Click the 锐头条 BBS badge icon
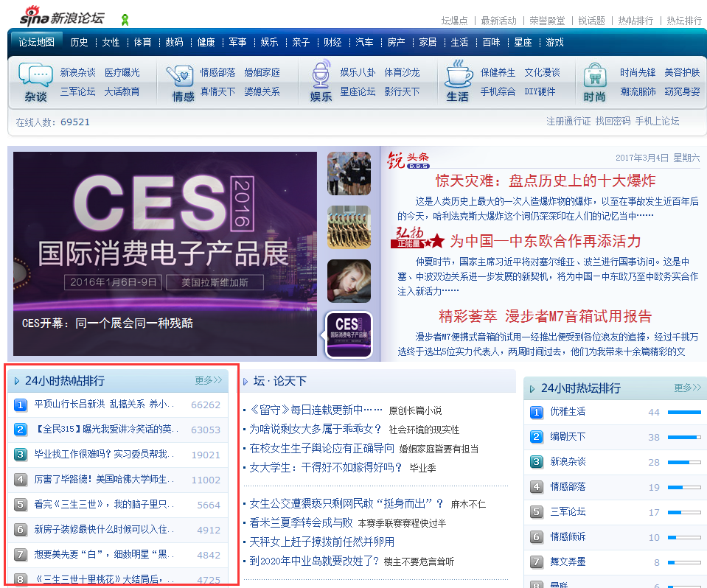Viewport: 707px width, 588px height. coord(408,160)
